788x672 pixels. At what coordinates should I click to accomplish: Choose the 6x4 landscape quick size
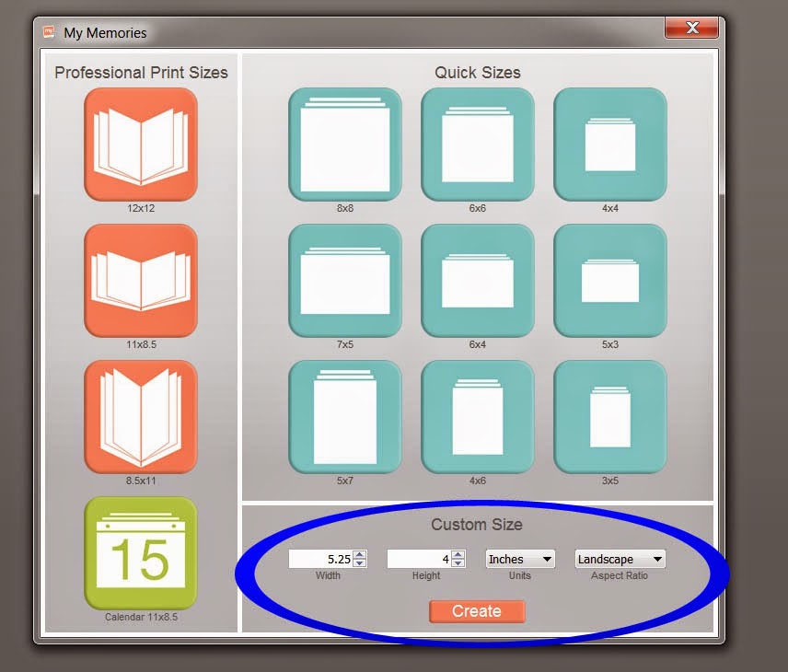(x=478, y=281)
